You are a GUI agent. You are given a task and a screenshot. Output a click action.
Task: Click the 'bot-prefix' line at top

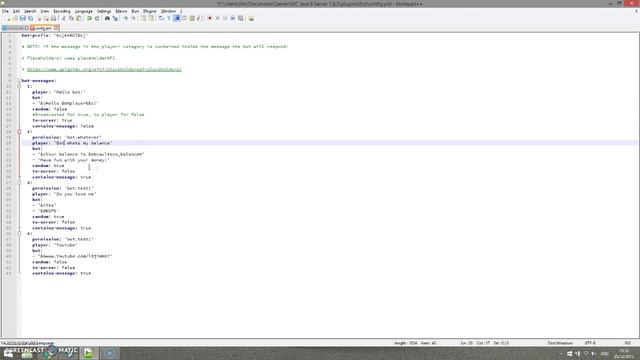[x=55, y=36]
